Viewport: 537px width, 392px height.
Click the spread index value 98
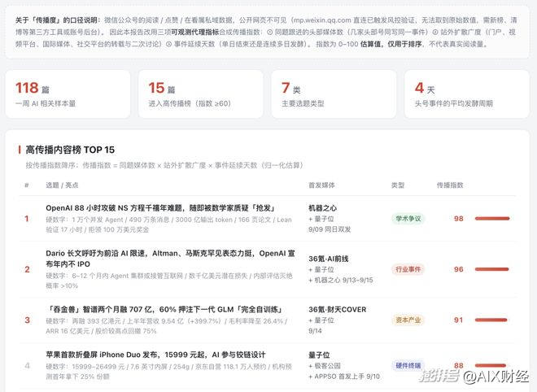(x=459, y=219)
